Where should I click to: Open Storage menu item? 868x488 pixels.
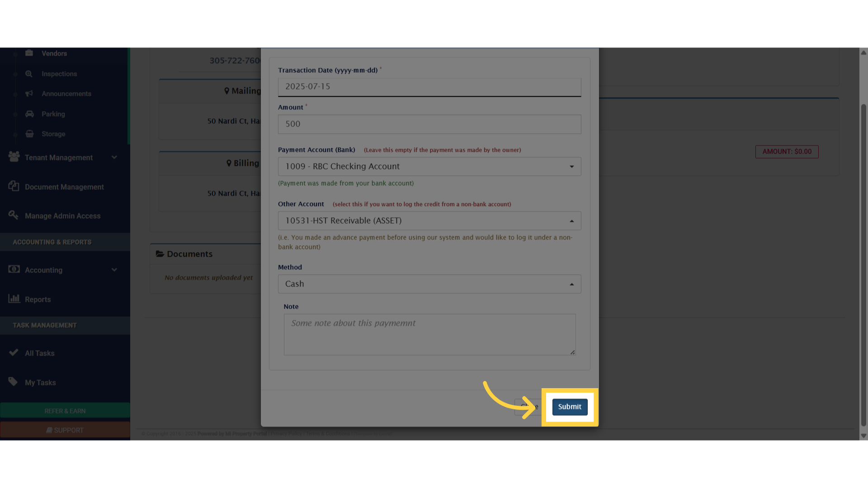click(x=53, y=134)
